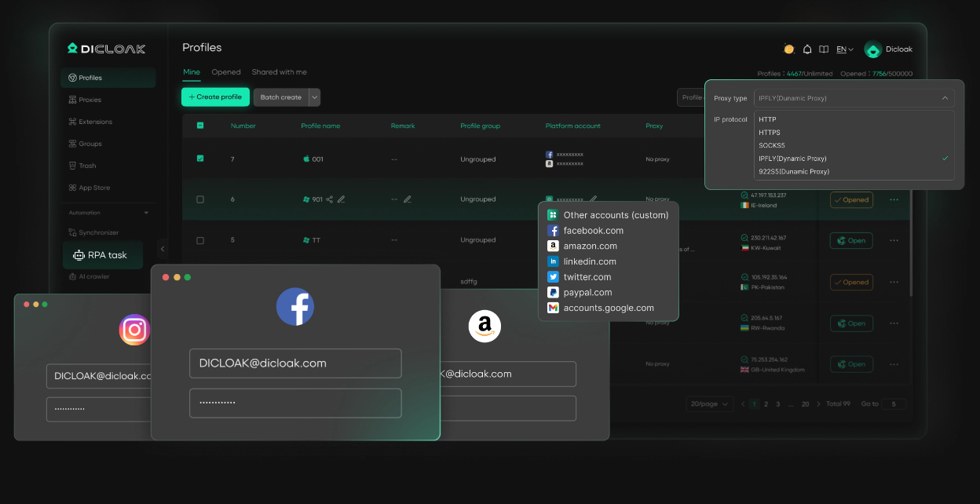Toggle the select-all checkbox in table header
Viewport: 980px width, 504px height.
click(200, 126)
